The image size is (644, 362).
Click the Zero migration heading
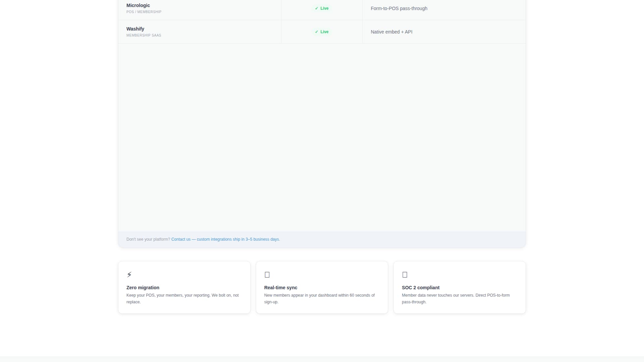click(143, 288)
